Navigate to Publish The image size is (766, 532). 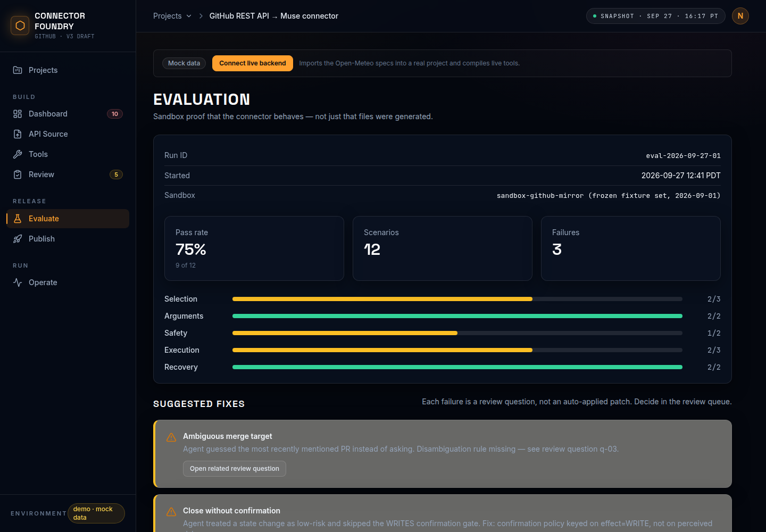pos(68,239)
